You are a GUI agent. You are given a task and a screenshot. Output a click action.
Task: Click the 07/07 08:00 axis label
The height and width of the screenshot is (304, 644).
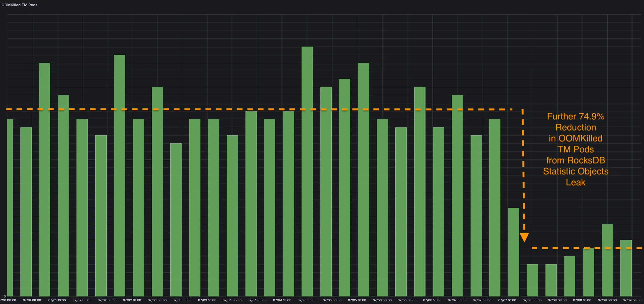pos(482,300)
